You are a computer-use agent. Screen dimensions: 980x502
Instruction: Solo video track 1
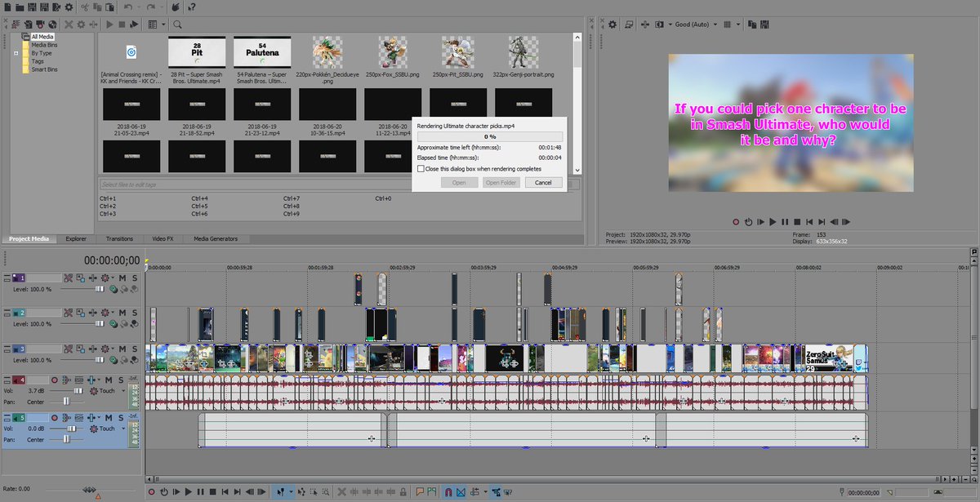coord(135,278)
